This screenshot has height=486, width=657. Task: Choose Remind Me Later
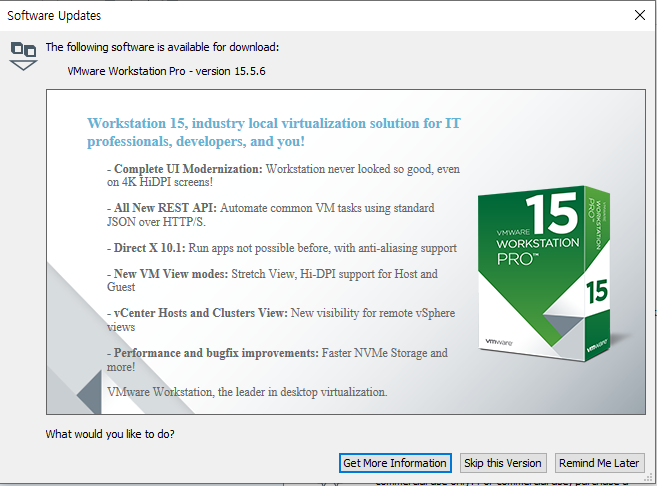(599, 463)
